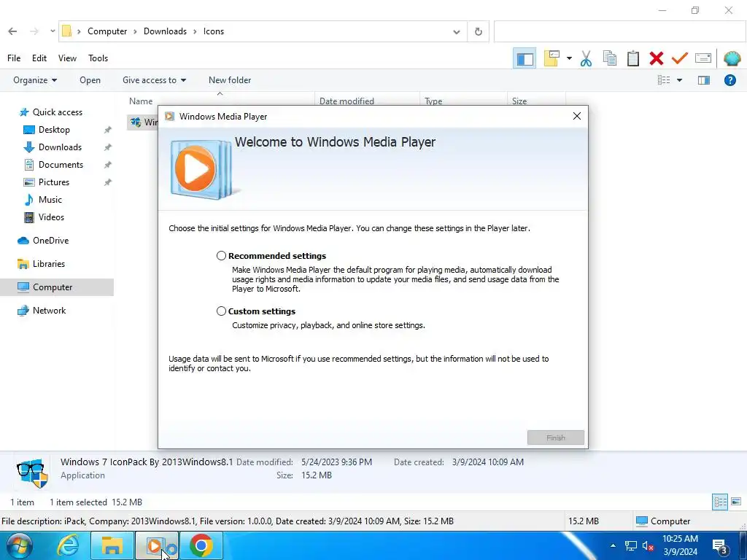Click the muted volume tray icon
The image size is (747, 560).
[648, 546]
